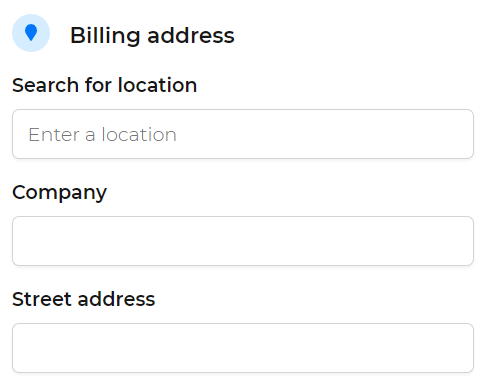502x387 pixels.
Task: Click the Company label text
Action: point(59,193)
